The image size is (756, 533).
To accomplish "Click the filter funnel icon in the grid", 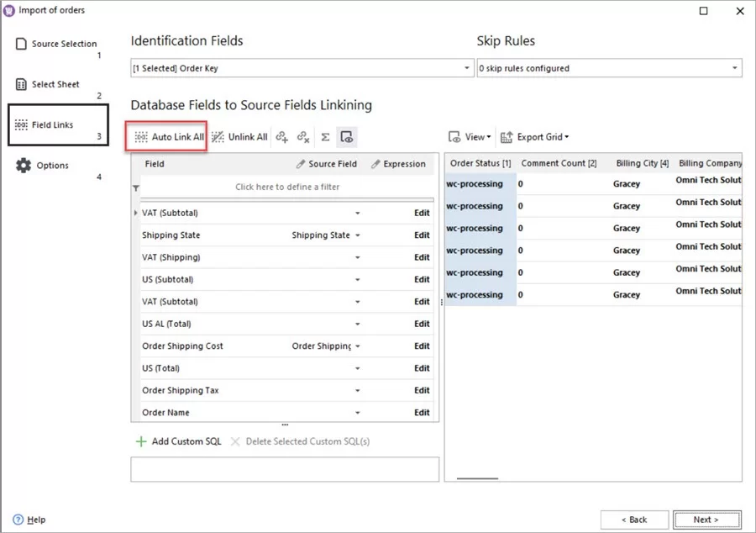I will coord(137,188).
